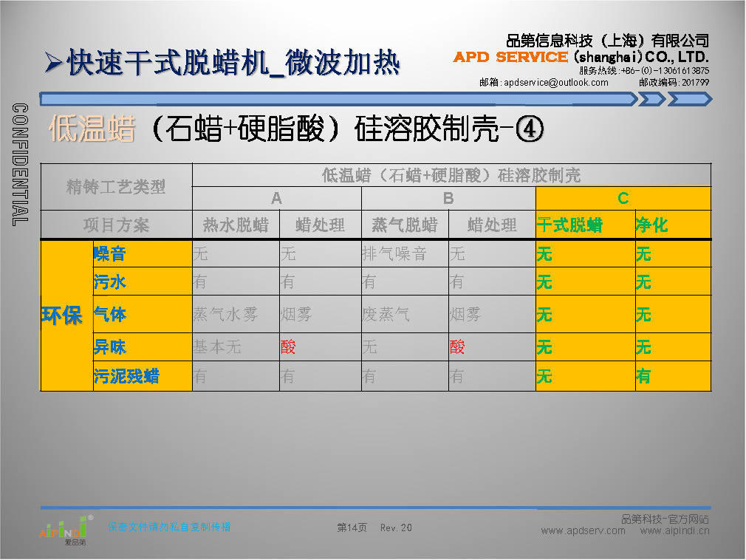Click the 热水脱蜡 column header
The width and height of the screenshot is (746, 560).
tap(236, 225)
